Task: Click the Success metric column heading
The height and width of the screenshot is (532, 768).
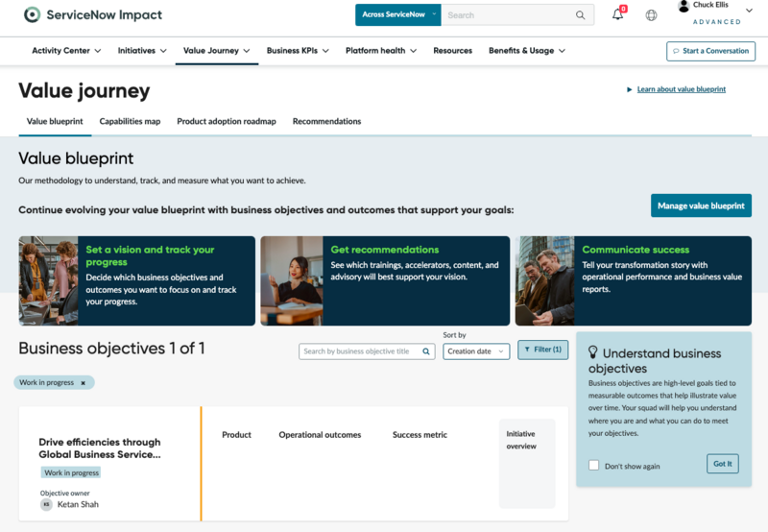Action: pyautogui.click(x=420, y=434)
